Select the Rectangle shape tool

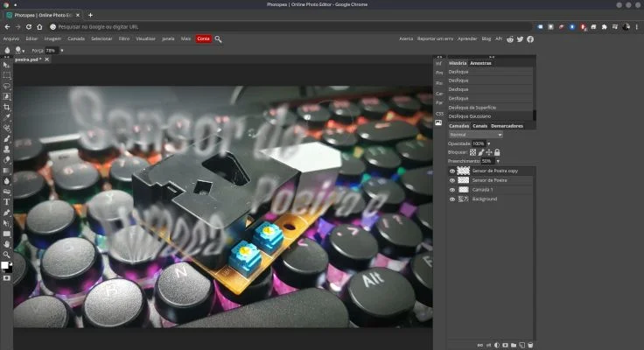pyautogui.click(x=7, y=234)
